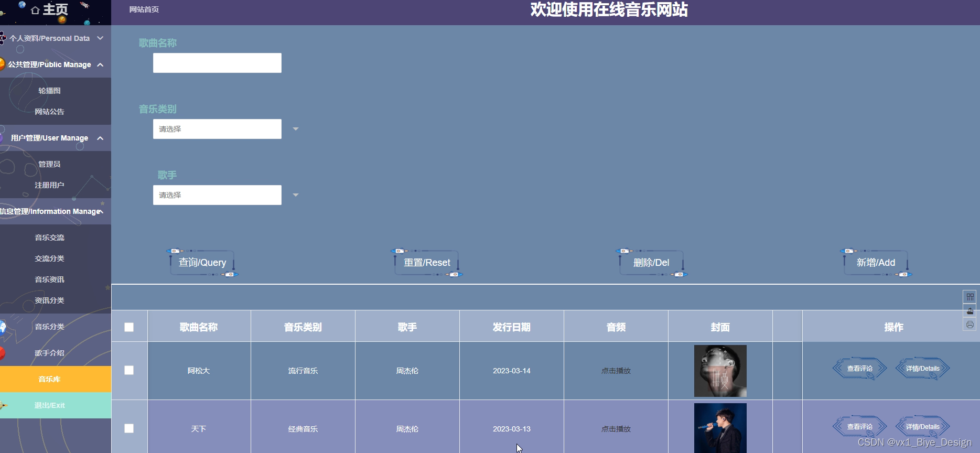The width and height of the screenshot is (980, 453).
Task: Open the 天下 cover thumbnail
Action: pyautogui.click(x=720, y=428)
